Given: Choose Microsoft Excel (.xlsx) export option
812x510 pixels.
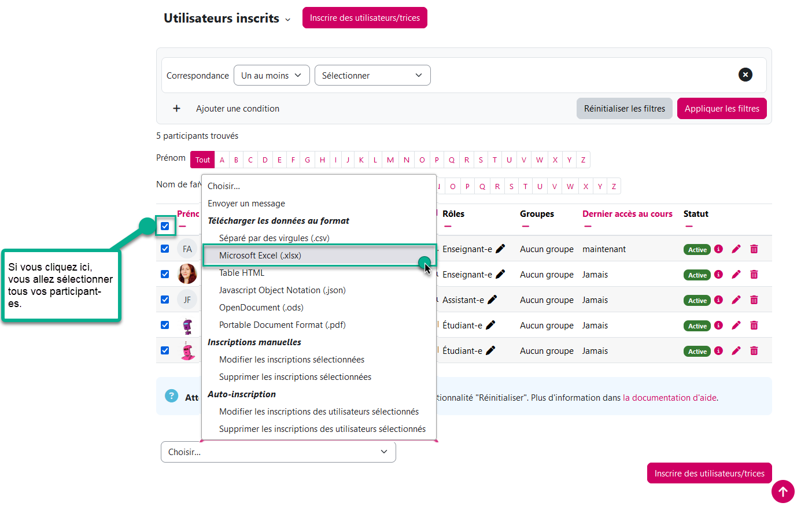Looking at the screenshot, I should click(260, 256).
